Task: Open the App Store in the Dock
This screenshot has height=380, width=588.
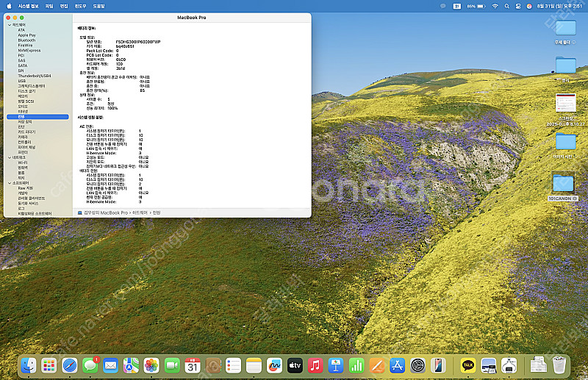Action: point(397,365)
